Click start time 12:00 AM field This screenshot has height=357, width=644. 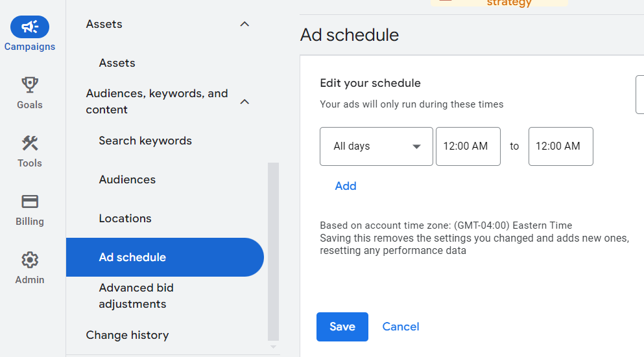point(468,146)
